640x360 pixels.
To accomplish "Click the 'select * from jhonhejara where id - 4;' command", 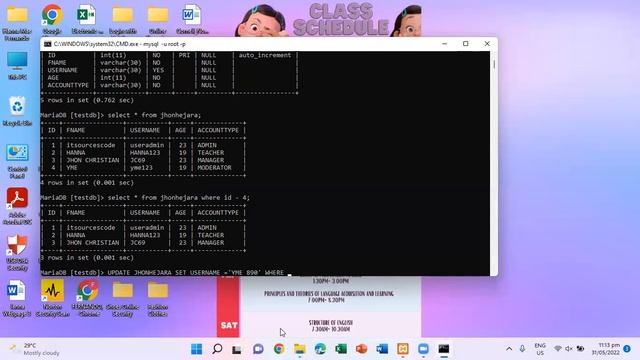I will [178, 198].
